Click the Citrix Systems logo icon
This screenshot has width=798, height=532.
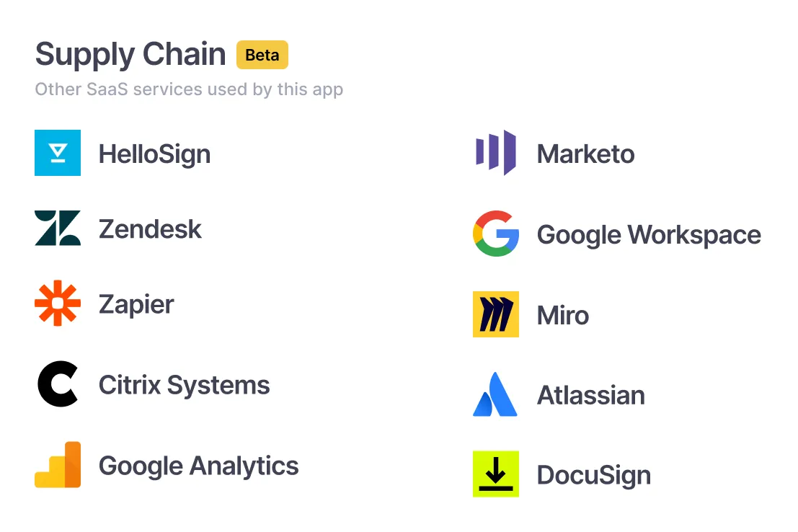point(58,384)
